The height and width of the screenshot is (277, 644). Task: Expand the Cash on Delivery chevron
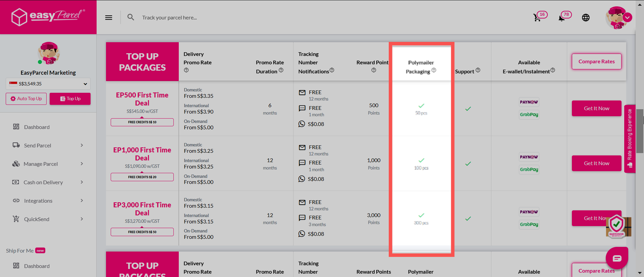tap(82, 182)
